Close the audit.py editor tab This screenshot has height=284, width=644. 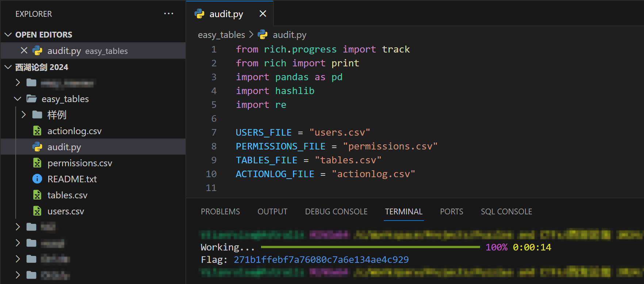262,14
